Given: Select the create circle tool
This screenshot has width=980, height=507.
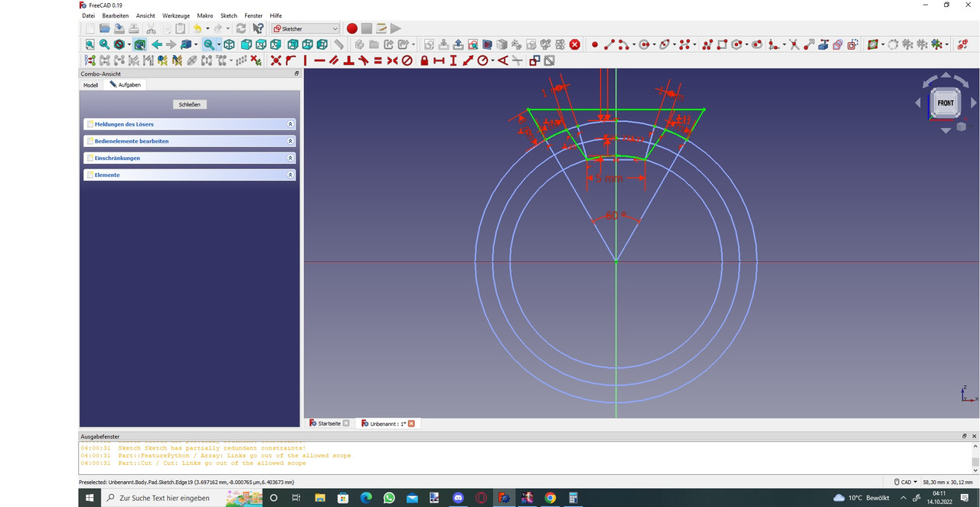Looking at the screenshot, I should [x=645, y=44].
